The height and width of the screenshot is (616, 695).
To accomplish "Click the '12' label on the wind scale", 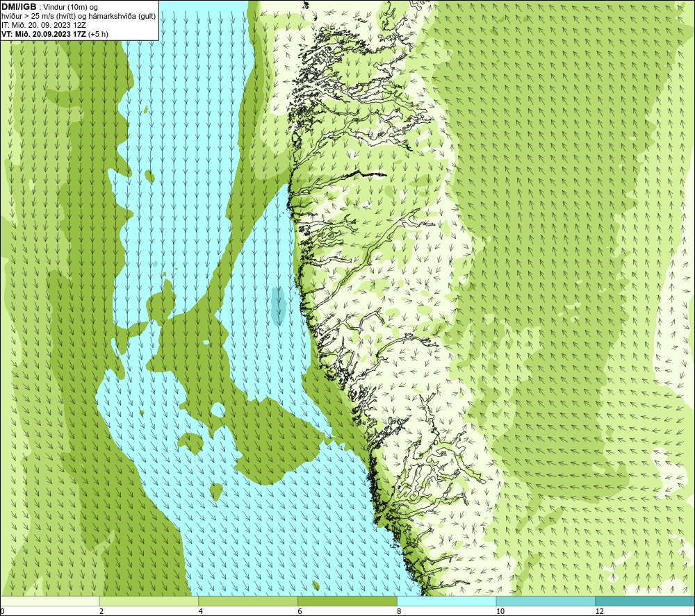I will click(x=599, y=611).
